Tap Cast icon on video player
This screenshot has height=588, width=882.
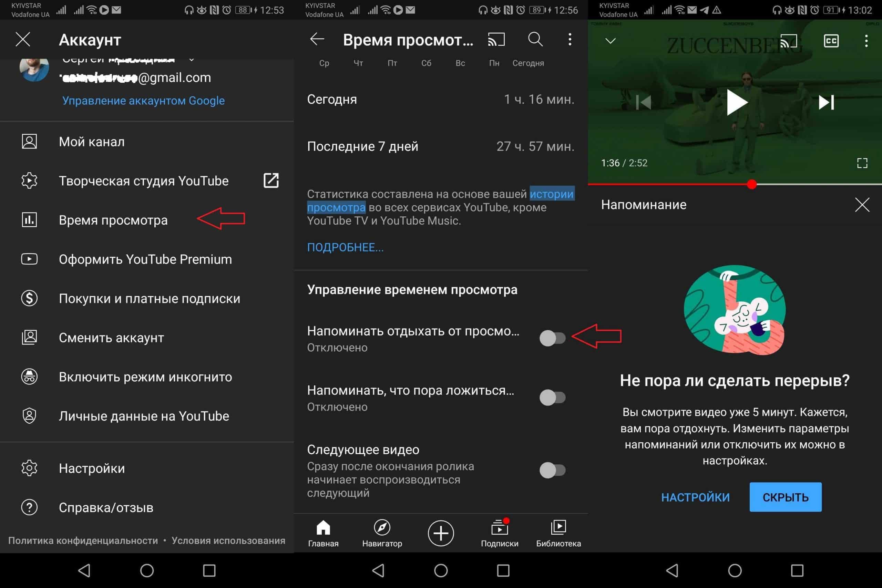(x=788, y=41)
